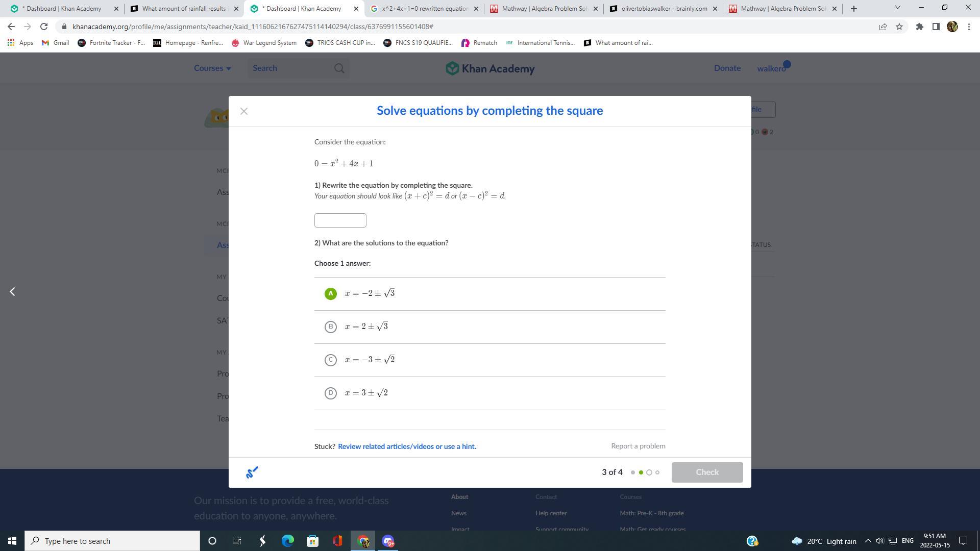Click the search magnifier icon
This screenshot has width=980, height=551.
tap(339, 68)
